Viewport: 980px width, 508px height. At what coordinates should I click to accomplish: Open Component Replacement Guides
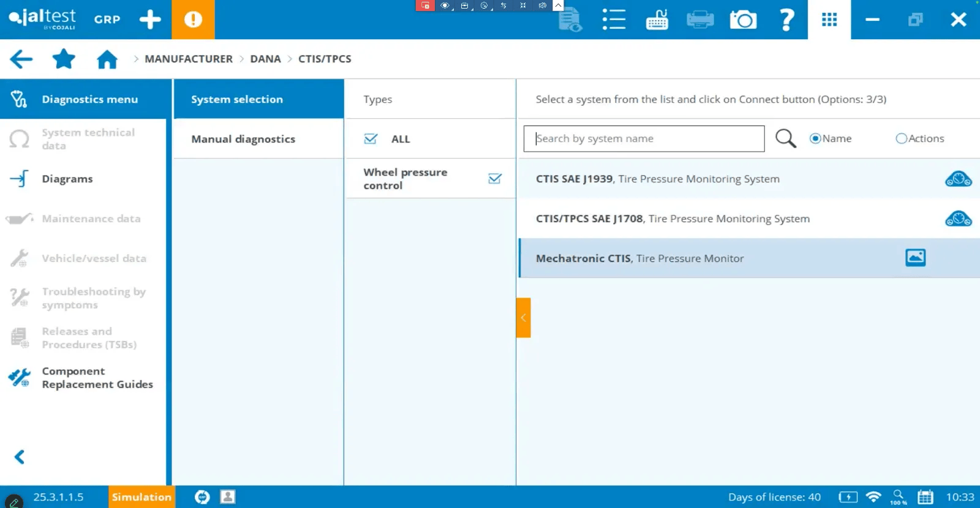pos(83,378)
